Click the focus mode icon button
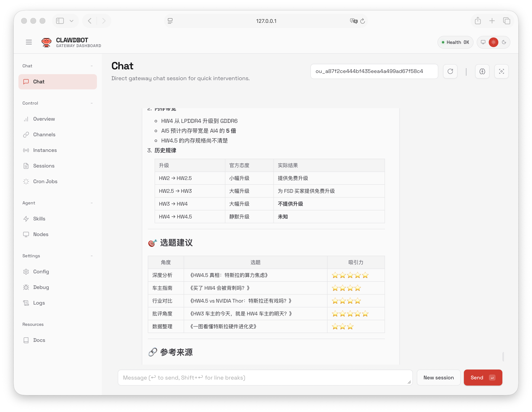 coord(501,71)
